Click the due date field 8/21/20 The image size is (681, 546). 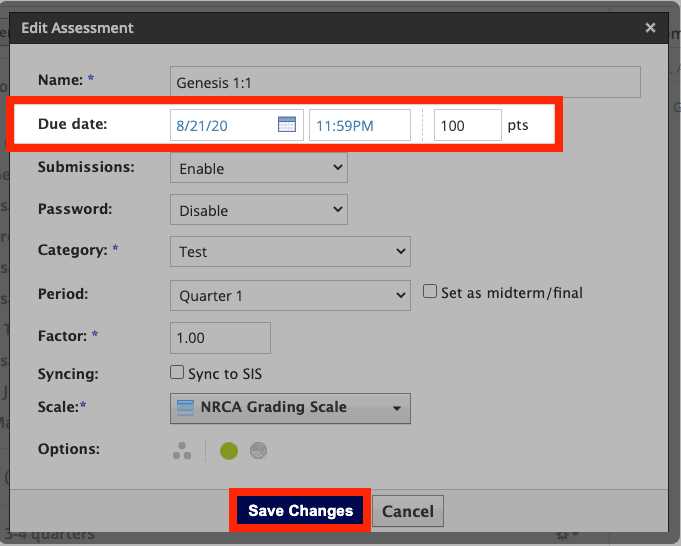pyautogui.click(x=237, y=125)
